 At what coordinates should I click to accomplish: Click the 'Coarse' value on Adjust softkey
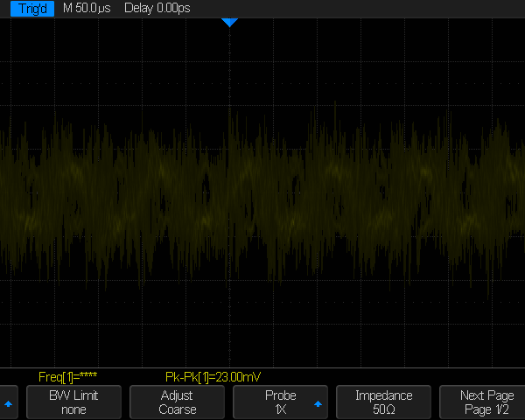pyautogui.click(x=177, y=409)
